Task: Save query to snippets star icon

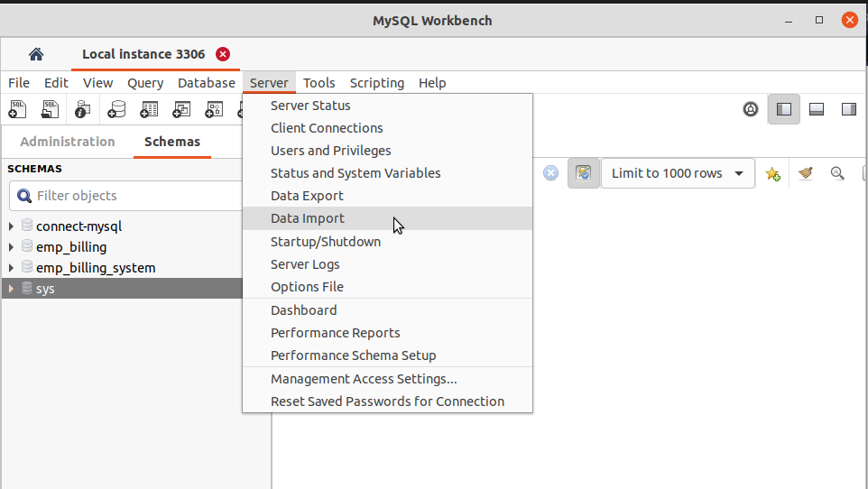Action: [772, 173]
